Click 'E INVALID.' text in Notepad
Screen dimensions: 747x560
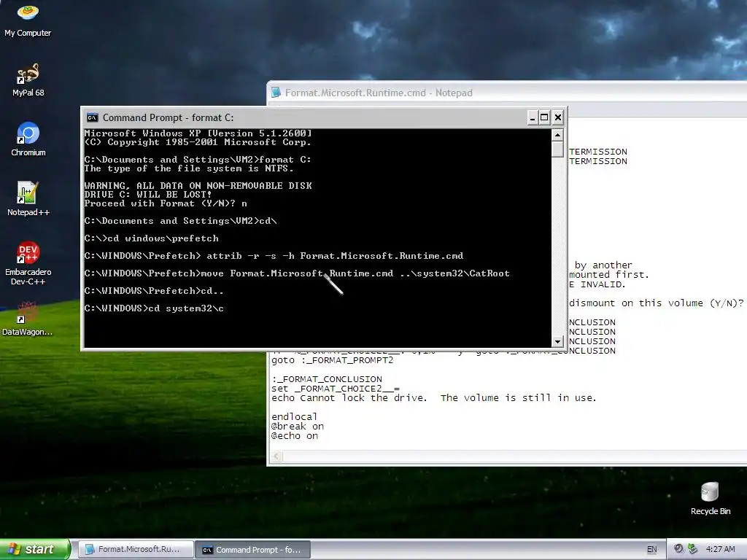coord(597,284)
